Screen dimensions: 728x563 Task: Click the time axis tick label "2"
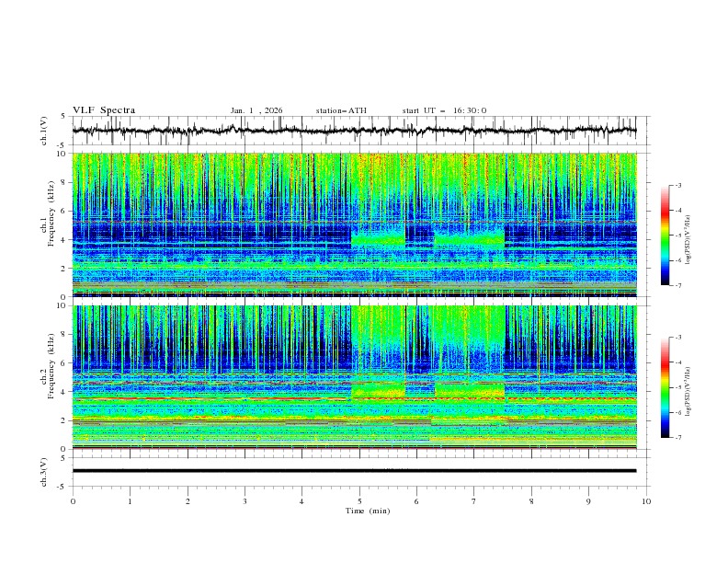coord(188,501)
